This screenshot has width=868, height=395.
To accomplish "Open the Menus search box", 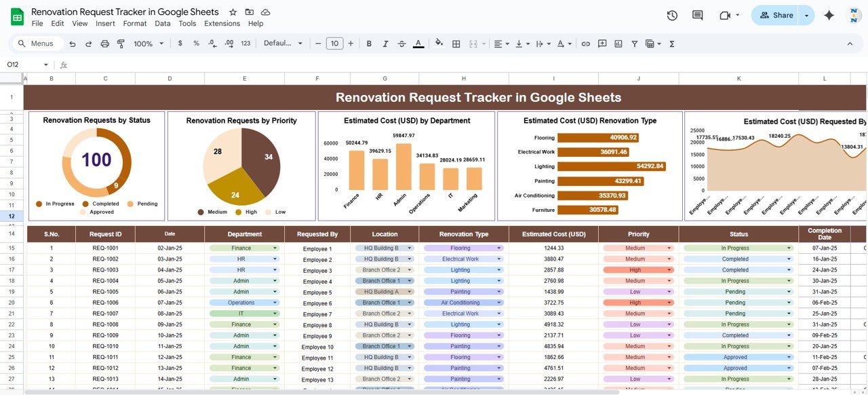I will [36, 43].
